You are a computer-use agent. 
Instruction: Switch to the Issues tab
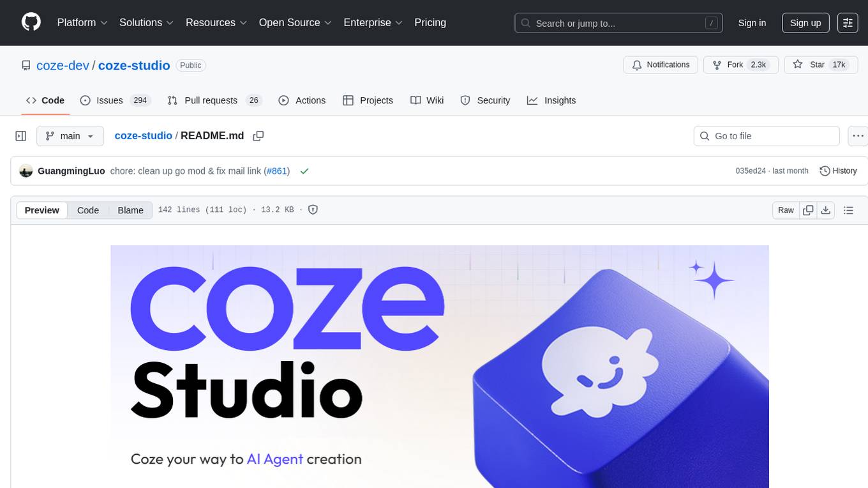(x=114, y=100)
